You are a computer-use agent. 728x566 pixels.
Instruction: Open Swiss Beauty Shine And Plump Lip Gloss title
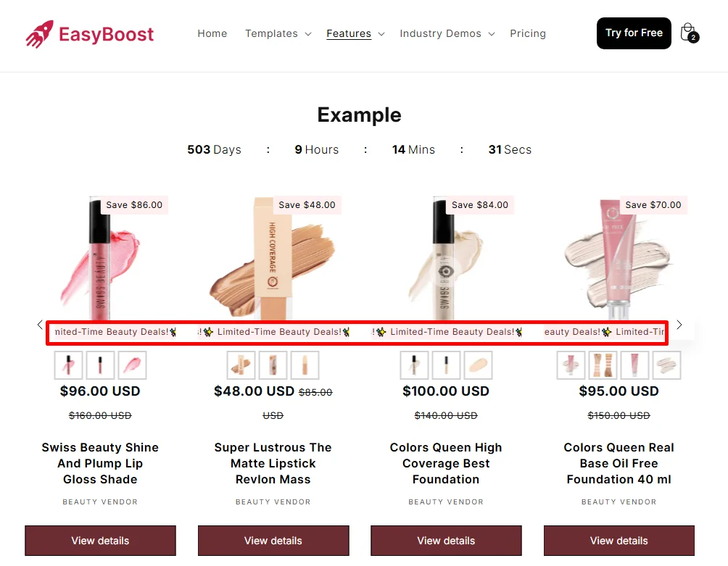pyautogui.click(x=100, y=464)
